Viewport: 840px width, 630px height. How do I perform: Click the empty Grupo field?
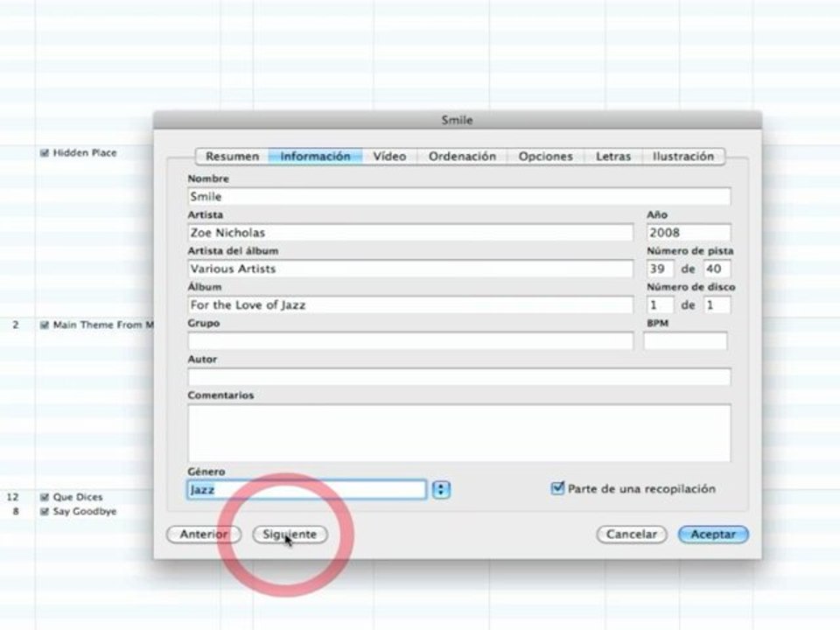pos(410,341)
